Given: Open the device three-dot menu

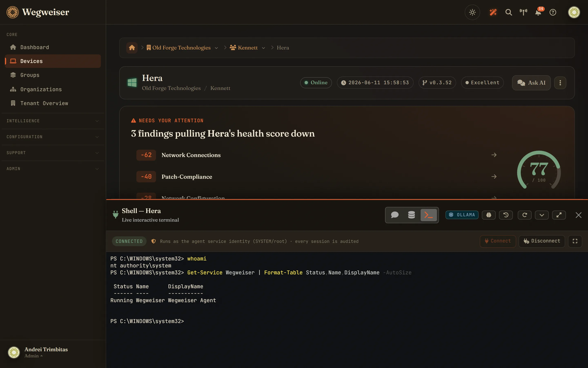Looking at the screenshot, I should pos(560,83).
